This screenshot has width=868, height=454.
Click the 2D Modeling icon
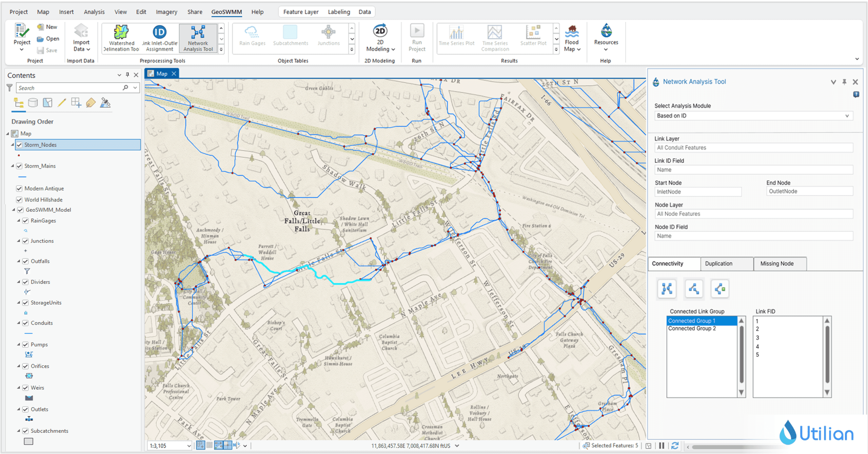click(x=380, y=37)
